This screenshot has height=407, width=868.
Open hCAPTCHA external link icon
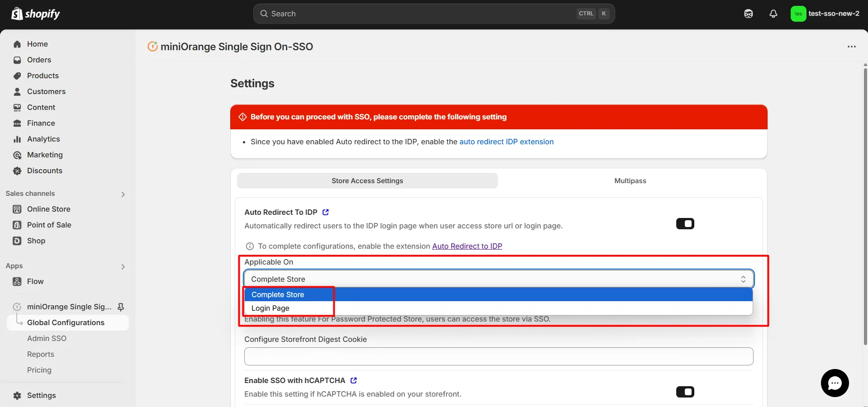354,380
